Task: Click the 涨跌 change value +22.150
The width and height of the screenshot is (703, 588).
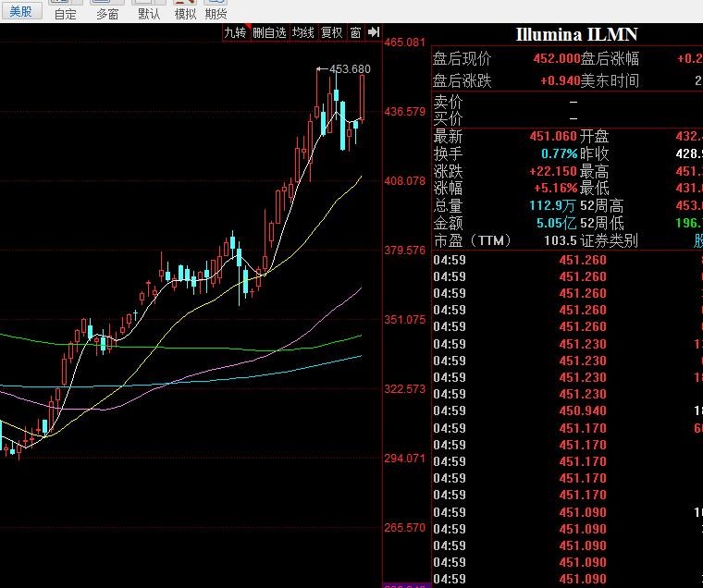Action: click(x=553, y=171)
